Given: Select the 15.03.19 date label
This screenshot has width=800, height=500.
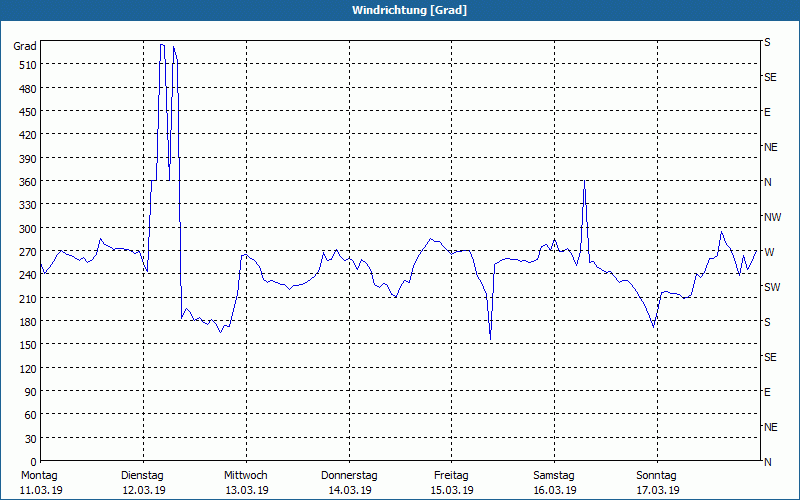Looking at the screenshot, I should (452, 490).
